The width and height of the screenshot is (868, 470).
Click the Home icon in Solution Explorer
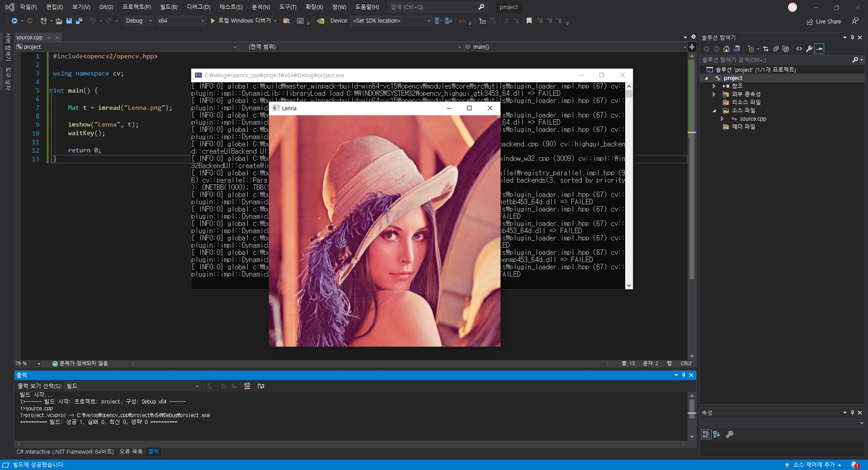[726, 49]
